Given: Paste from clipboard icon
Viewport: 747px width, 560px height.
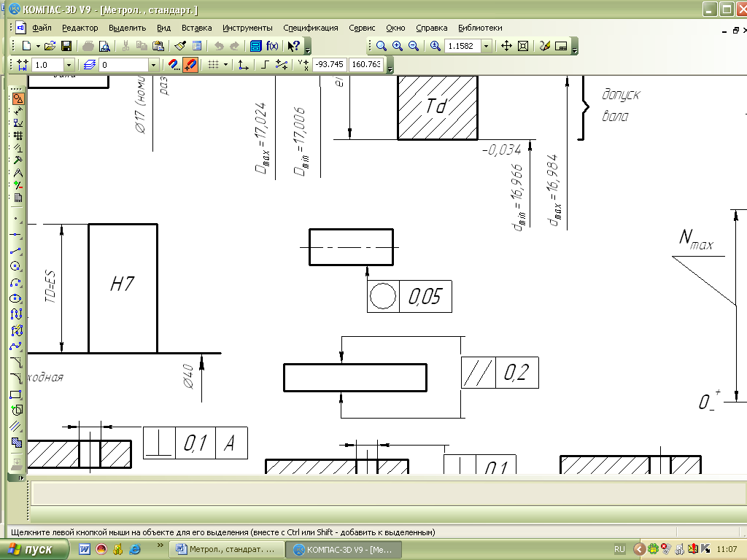Looking at the screenshot, I should pyautogui.click(x=158, y=46).
